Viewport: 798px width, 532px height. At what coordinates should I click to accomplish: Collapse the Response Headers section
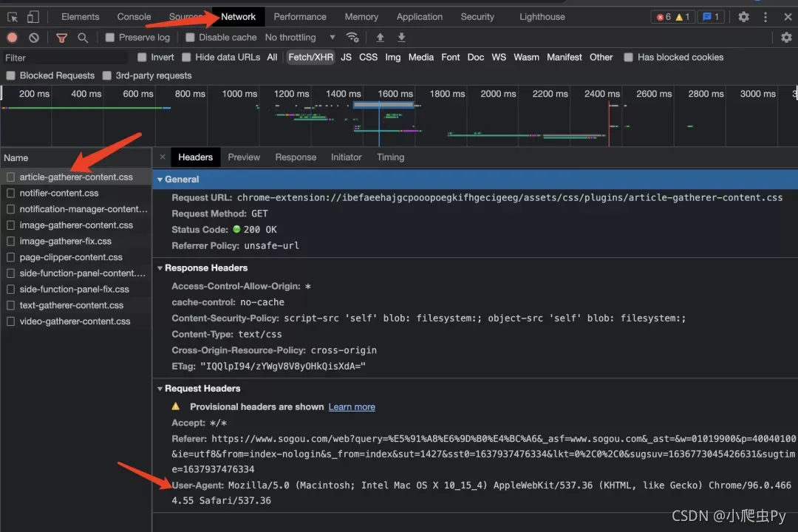(160, 267)
